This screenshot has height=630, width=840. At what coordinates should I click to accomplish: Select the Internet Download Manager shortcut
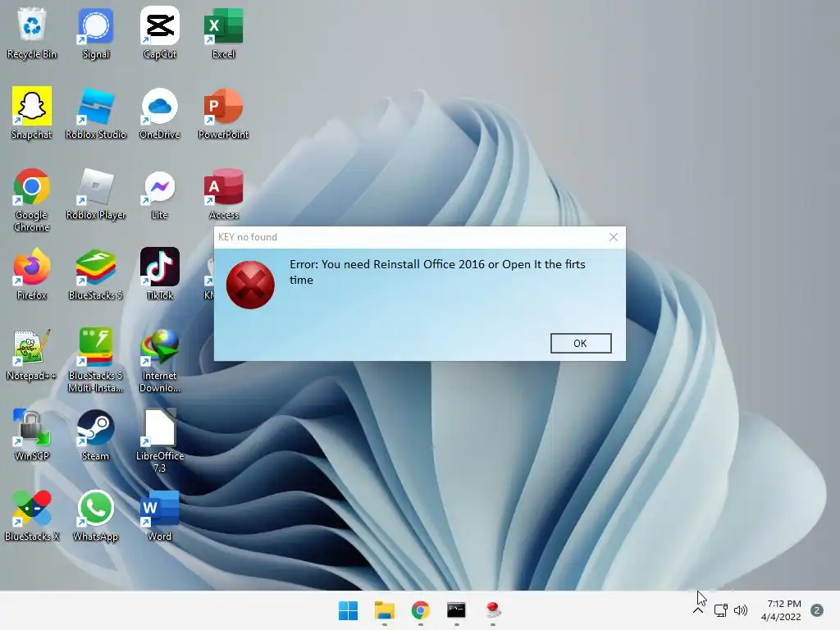click(x=160, y=361)
